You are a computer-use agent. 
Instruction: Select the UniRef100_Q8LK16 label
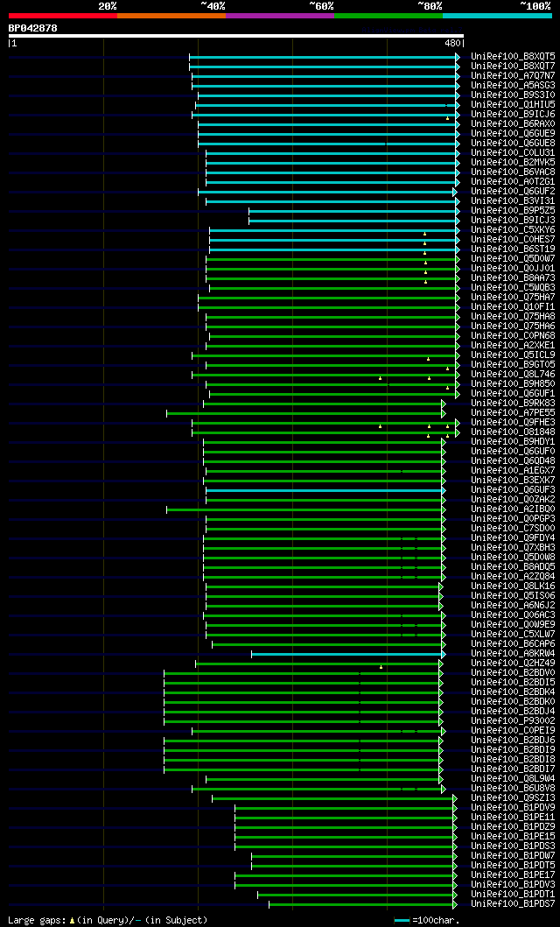(513, 587)
